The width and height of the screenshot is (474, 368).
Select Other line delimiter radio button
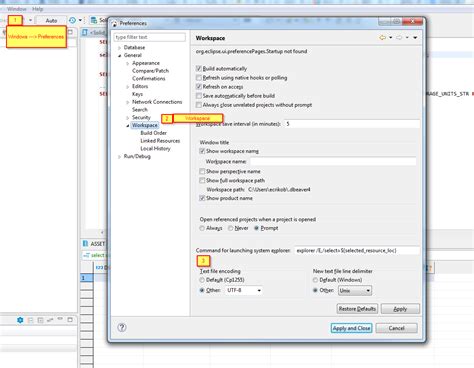pyautogui.click(x=315, y=290)
